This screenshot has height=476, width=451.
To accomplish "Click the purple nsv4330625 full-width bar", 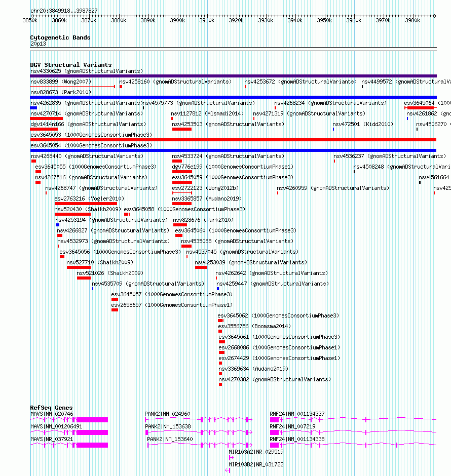I will tap(233, 76).
